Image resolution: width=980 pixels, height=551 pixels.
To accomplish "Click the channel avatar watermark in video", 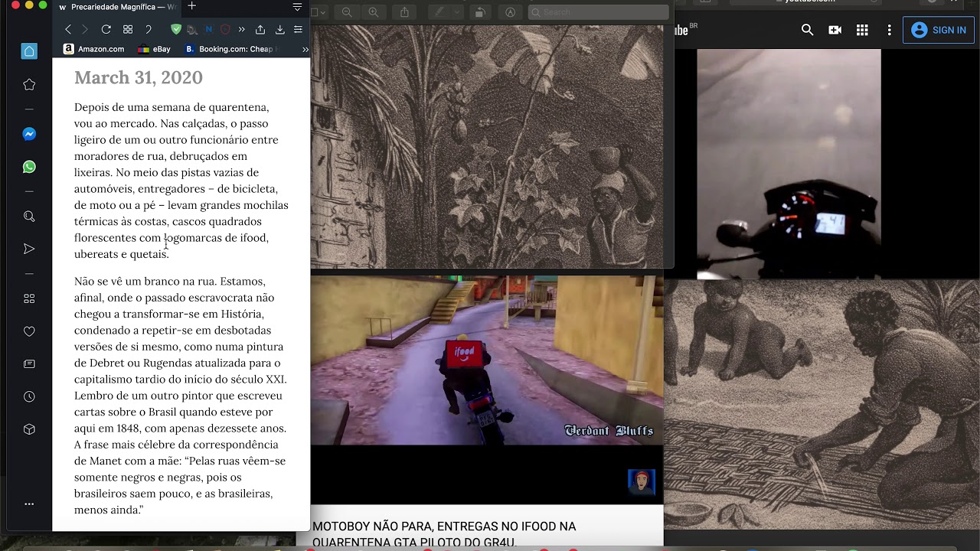I will coord(642,483).
